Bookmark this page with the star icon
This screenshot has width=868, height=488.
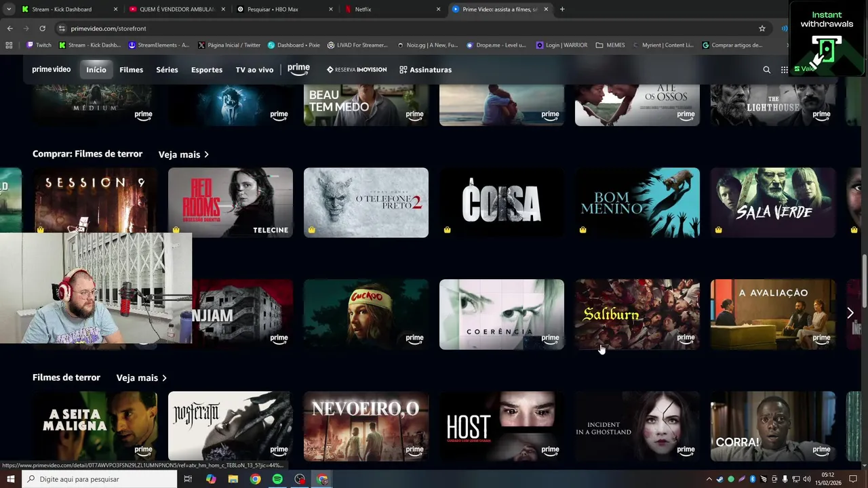point(762,28)
